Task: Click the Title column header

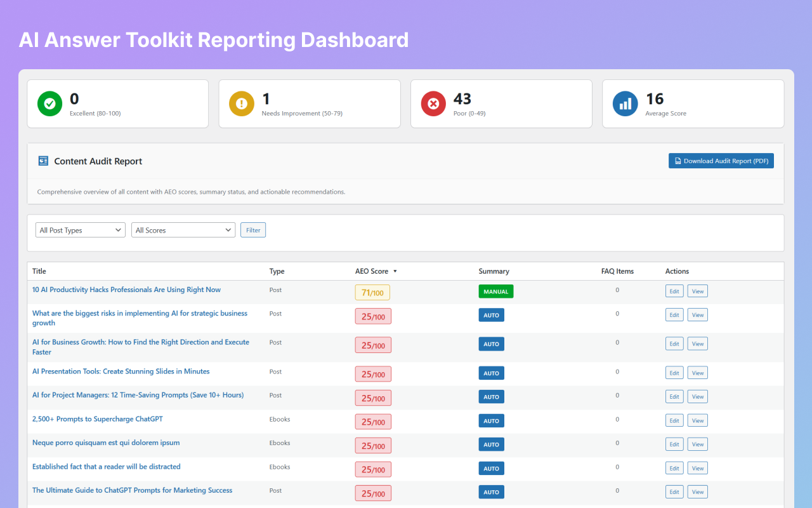Action: [x=39, y=271]
